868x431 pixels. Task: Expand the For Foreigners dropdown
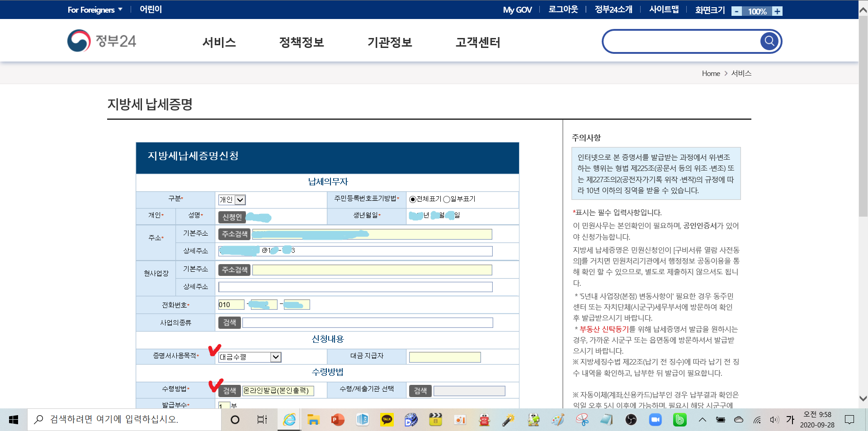95,9
